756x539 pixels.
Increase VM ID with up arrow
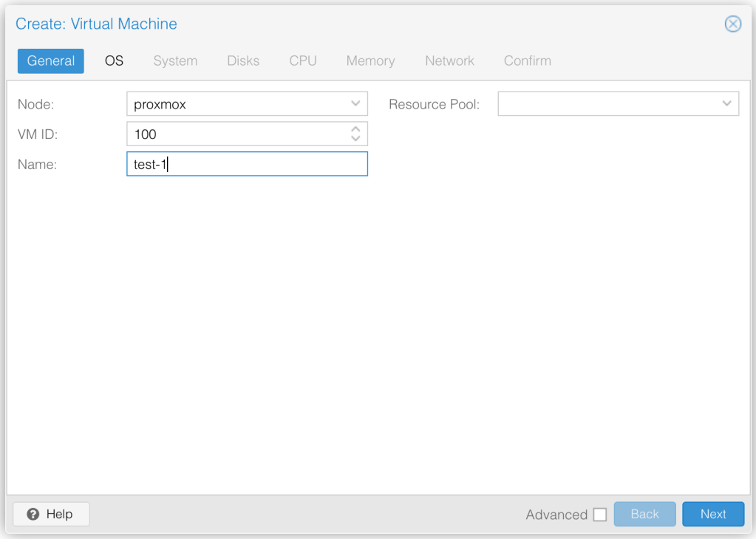355,129
